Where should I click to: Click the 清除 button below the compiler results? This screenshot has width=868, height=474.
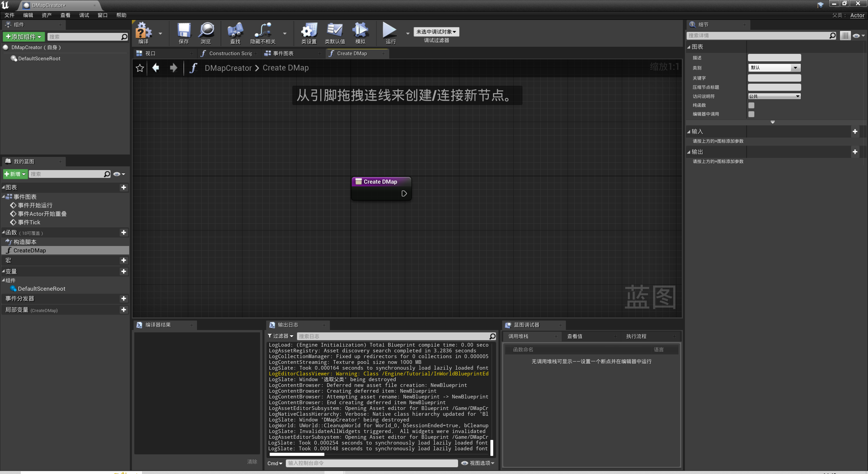click(253, 461)
